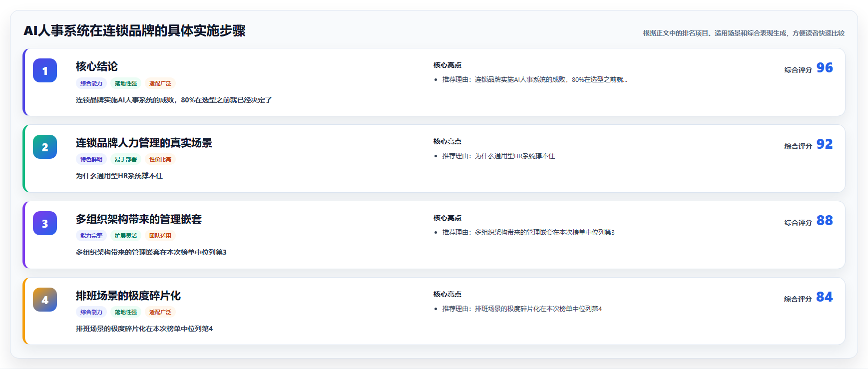
Task: Click the 易于部署 tag
Action: point(126,159)
